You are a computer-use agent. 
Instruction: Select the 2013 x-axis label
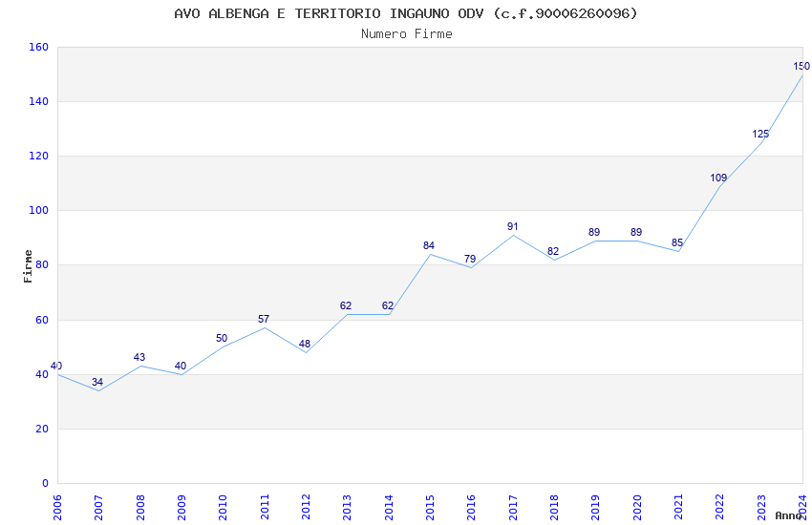point(347,508)
